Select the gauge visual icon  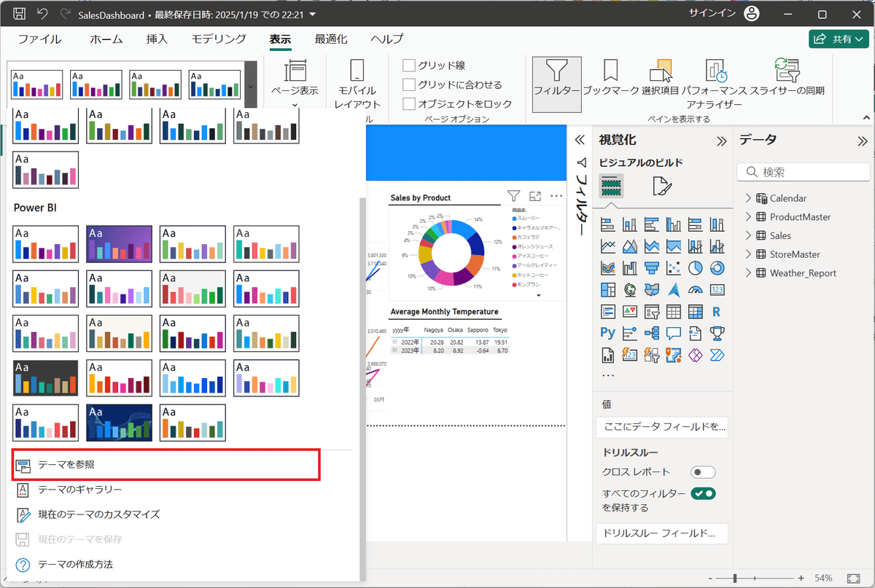pyautogui.click(x=695, y=290)
